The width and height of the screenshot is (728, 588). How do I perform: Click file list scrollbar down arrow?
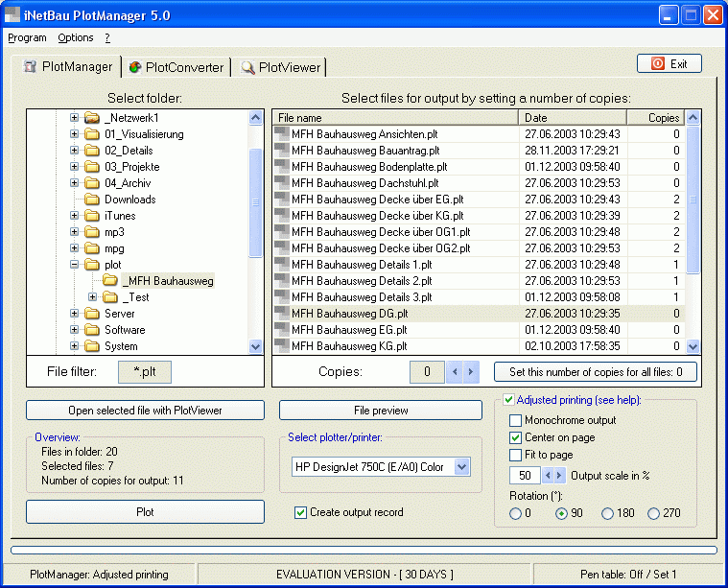pos(693,346)
